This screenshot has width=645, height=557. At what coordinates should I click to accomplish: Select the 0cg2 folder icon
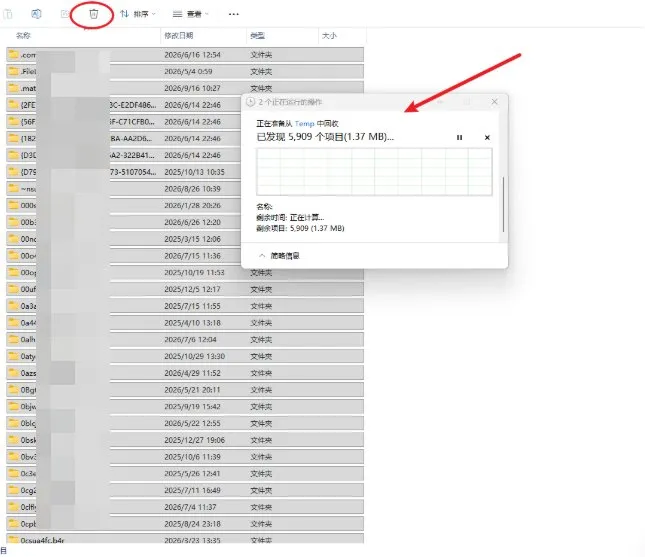tap(14, 490)
